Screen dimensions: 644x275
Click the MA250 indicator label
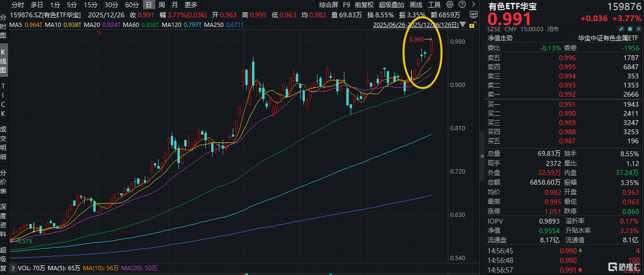pos(215,24)
